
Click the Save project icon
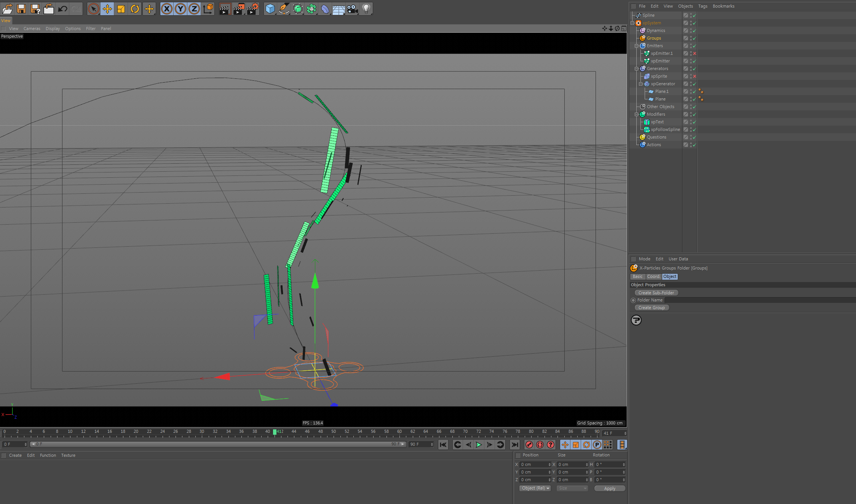coord(21,8)
